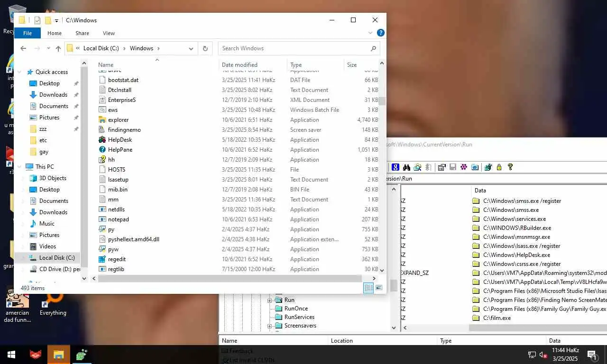Expand the Screensavers key in registry tree

(x=269, y=326)
